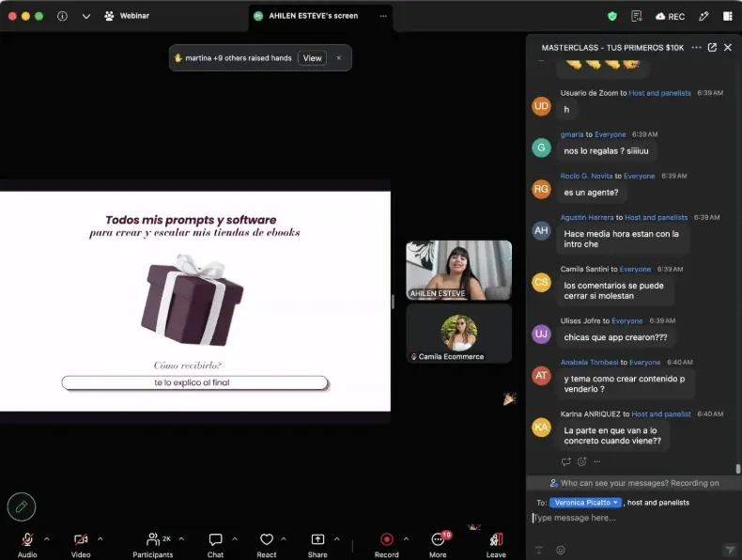Open emoji picker in chat composer
This screenshot has width=742, height=560.
click(561, 550)
